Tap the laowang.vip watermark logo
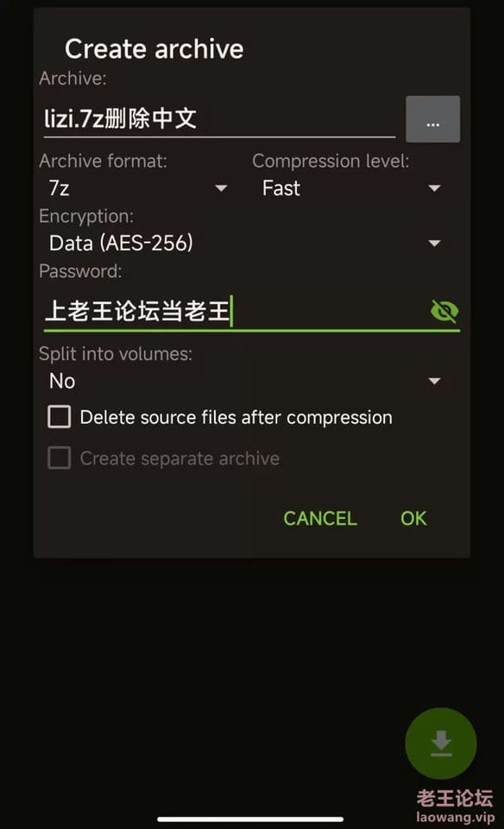The image size is (504, 829). click(x=454, y=806)
